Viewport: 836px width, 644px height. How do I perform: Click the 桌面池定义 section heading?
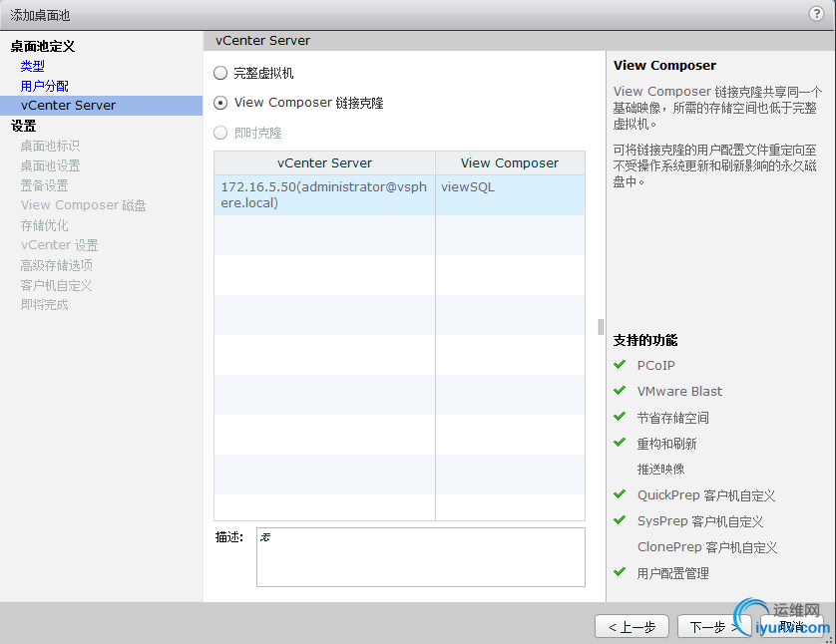(43, 46)
